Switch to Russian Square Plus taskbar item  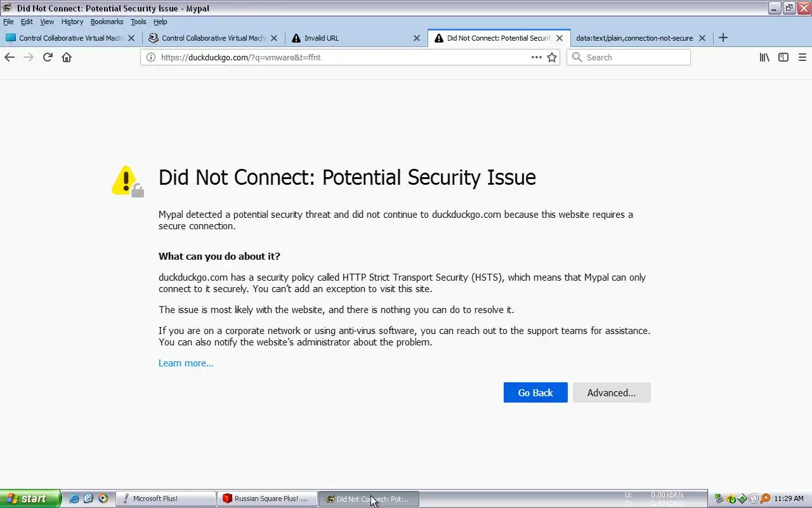(x=266, y=498)
